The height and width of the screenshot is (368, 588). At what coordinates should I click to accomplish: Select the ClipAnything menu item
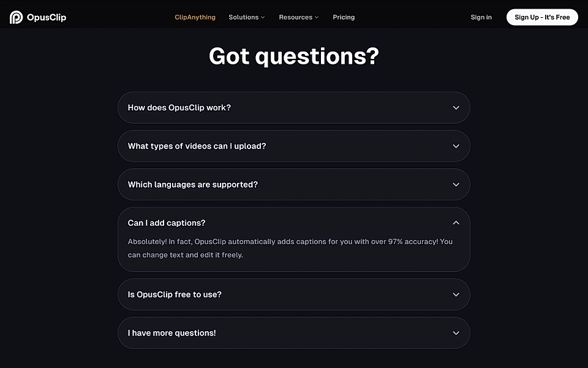(x=195, y=17)
